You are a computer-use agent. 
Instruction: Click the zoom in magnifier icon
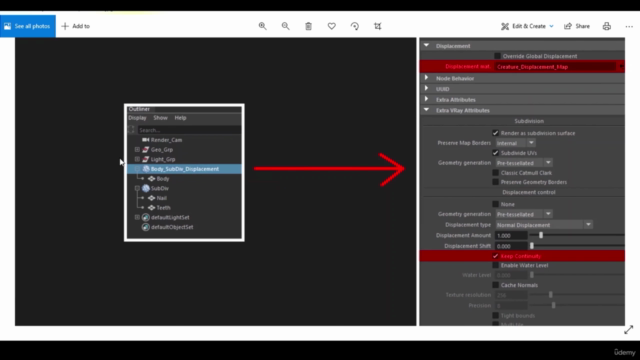[262, 26]
